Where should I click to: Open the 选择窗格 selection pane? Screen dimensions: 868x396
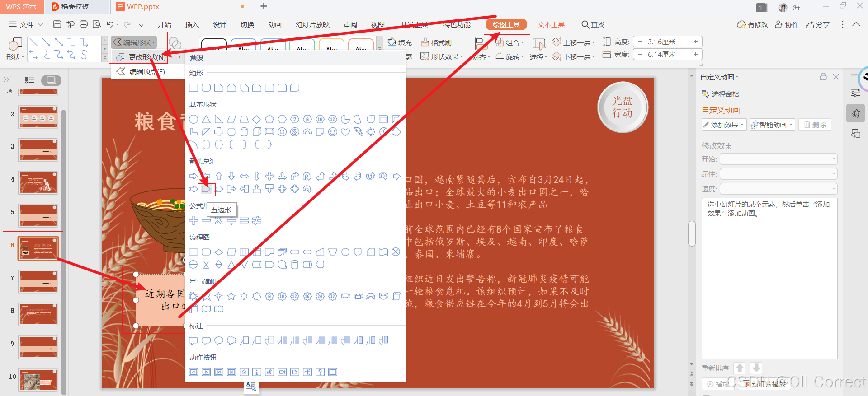[720, 94]
